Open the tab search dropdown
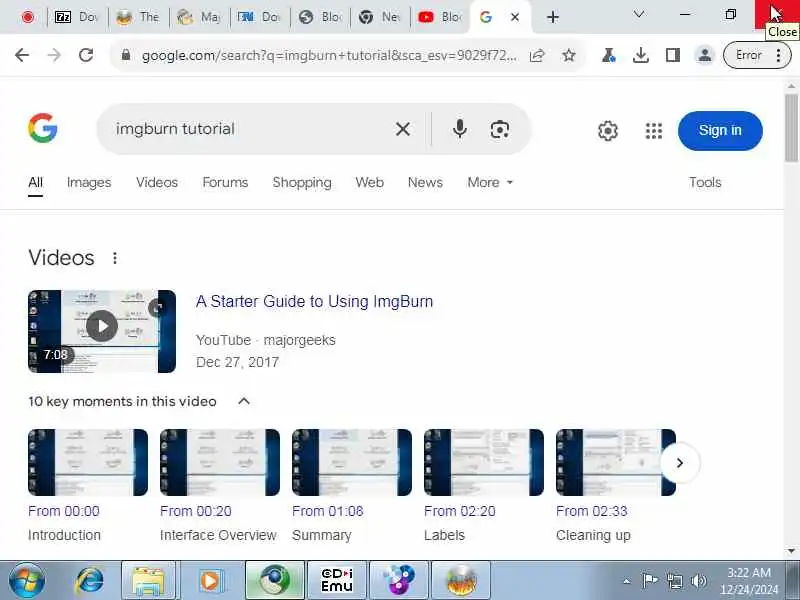The height and width of the screenshot is (600, 800). pos(639,14)
